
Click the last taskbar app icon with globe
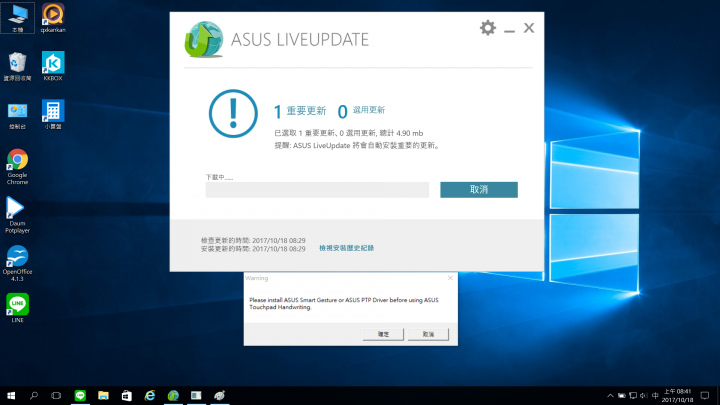[x=219, y=395]
